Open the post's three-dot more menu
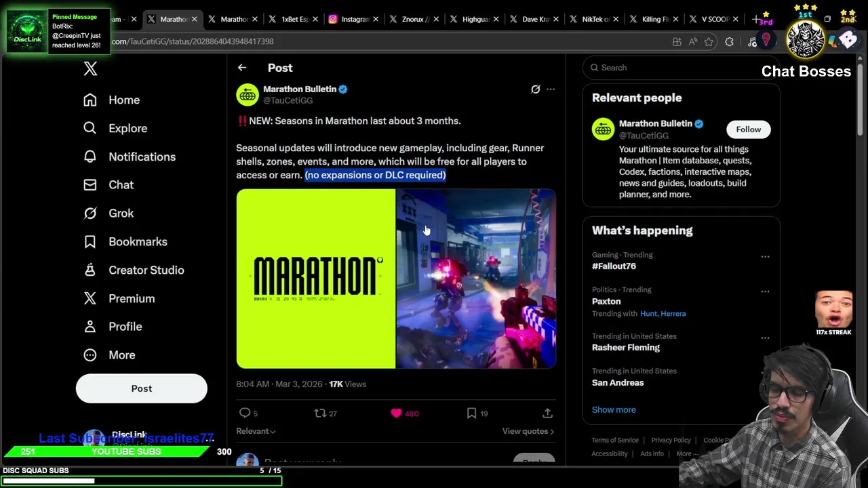This screenshot has width=868, height=488. point(551,89)
